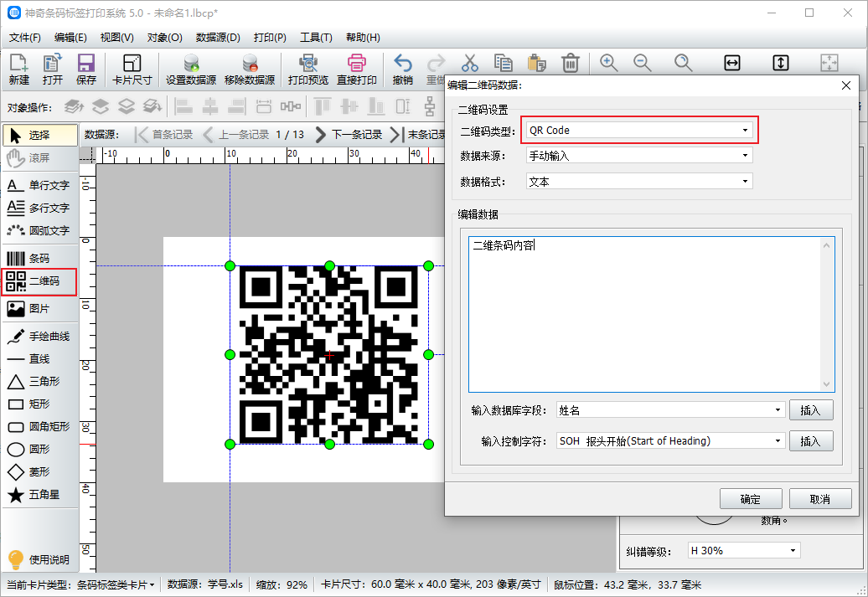Select the 直线 line tool
868x597 pixels.
click(40, 358)
